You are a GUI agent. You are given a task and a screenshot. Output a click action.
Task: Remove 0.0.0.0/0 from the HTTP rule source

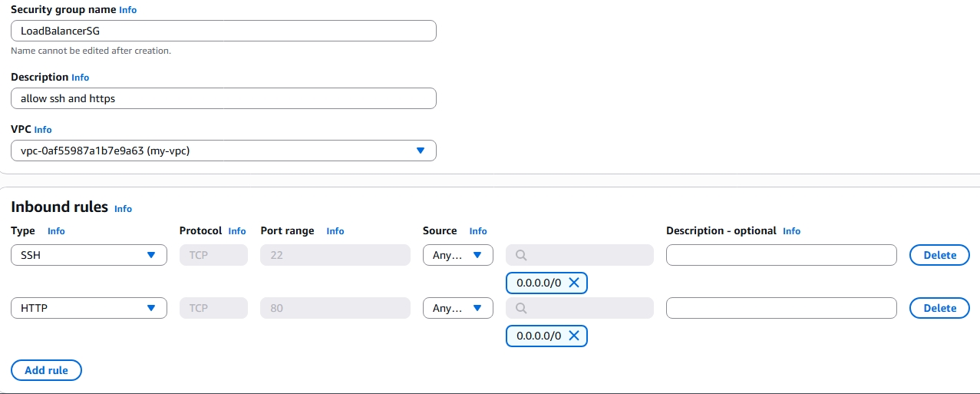573,336
